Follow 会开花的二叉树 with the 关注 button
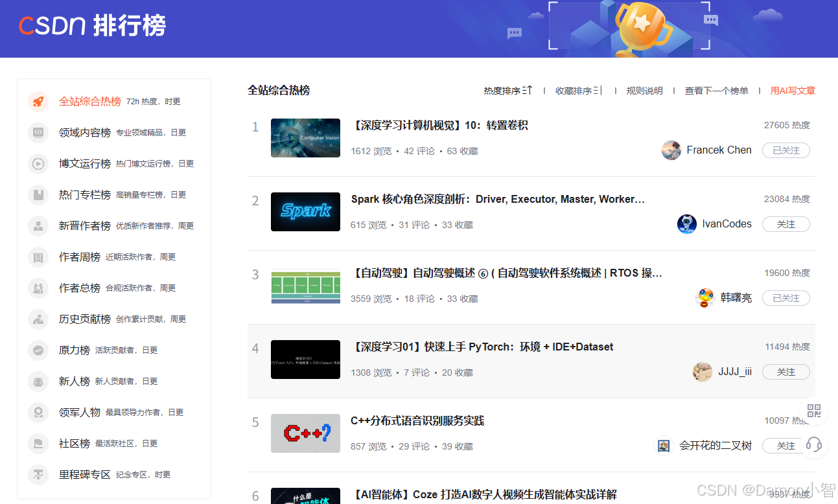This screenshot has width=838, height=504. tap(786, 446)
